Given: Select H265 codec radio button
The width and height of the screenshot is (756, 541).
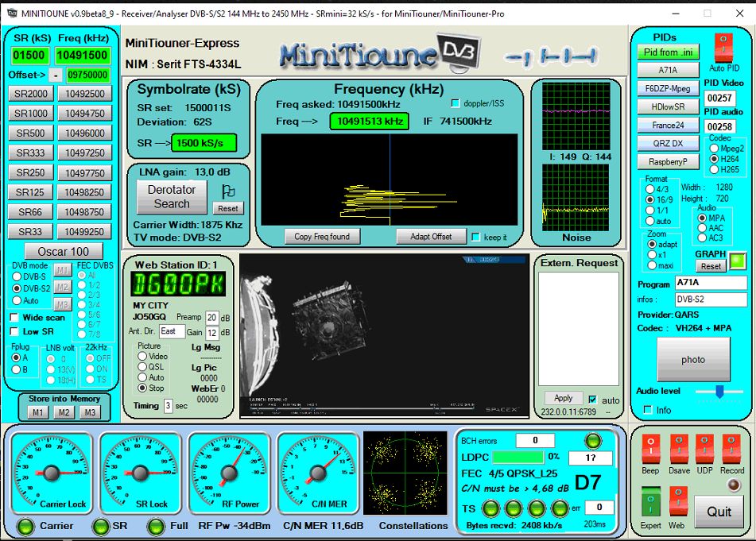Looking at the screenshot, I should 714,169.
